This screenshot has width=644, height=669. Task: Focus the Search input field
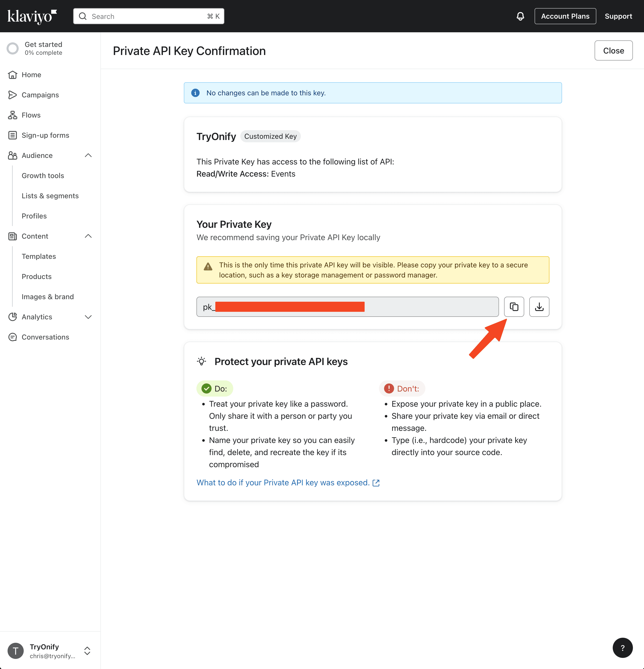tap(148, 16)
